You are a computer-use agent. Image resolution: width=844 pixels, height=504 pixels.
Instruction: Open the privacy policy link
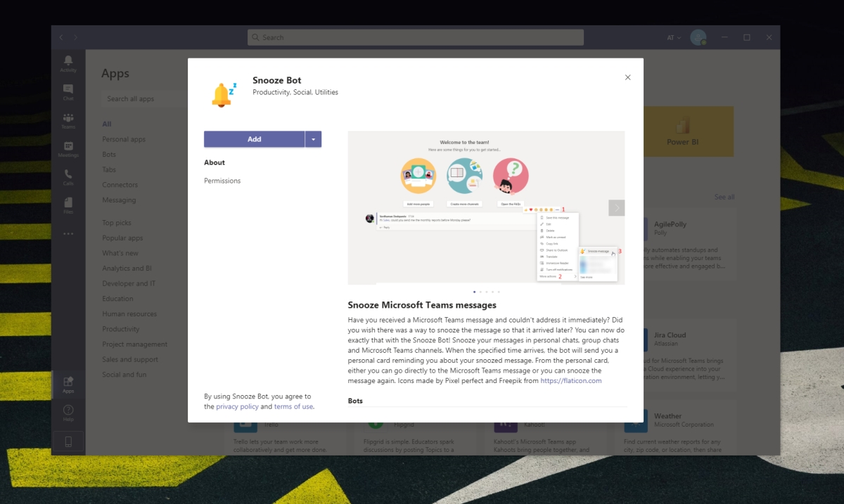(237, 406)
